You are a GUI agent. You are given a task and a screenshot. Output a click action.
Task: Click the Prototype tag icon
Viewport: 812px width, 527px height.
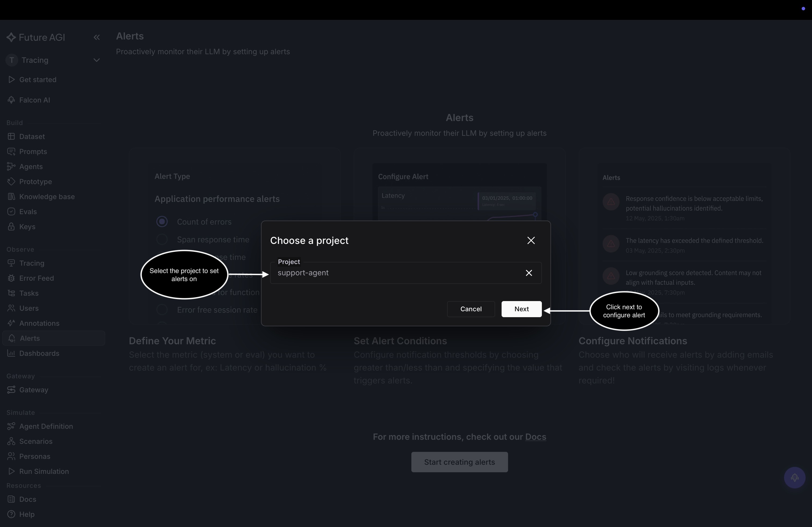click(11, 181)
